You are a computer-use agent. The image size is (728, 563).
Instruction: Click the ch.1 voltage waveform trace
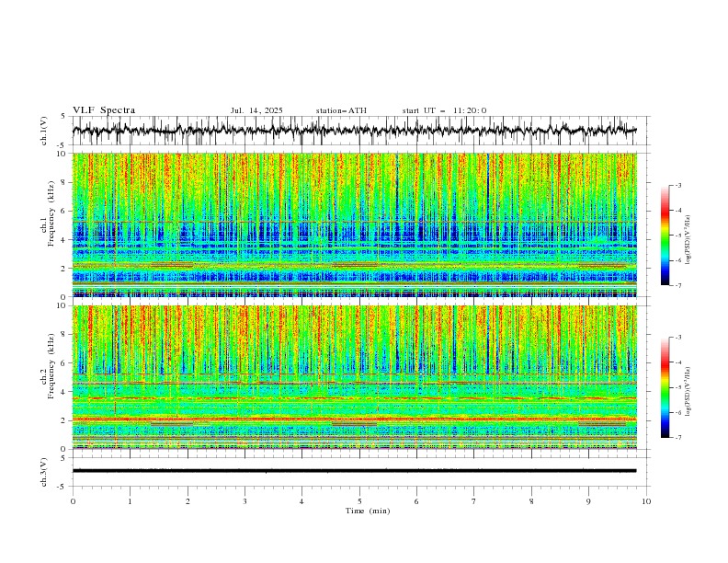click(x=354, y=131)
